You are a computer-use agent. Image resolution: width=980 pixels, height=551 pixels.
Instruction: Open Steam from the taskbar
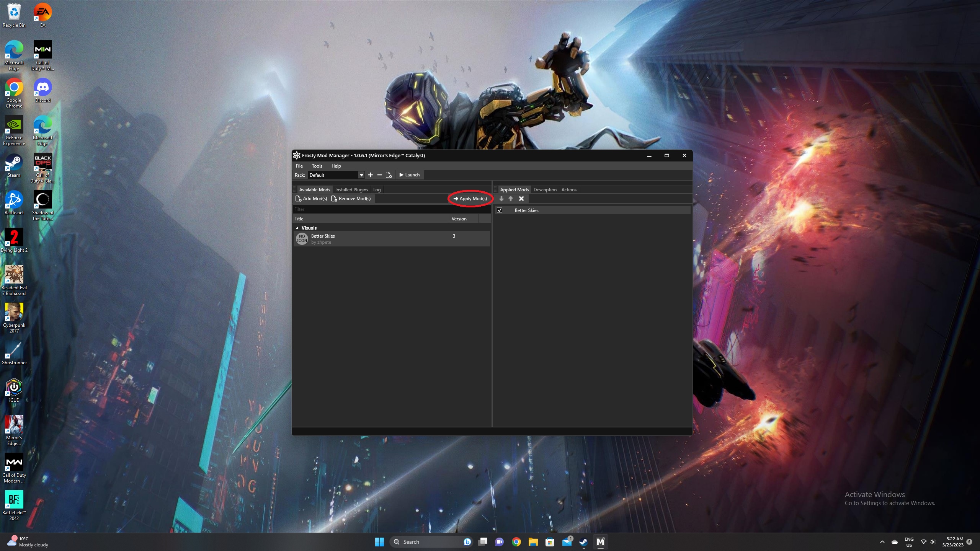point(583,542)
